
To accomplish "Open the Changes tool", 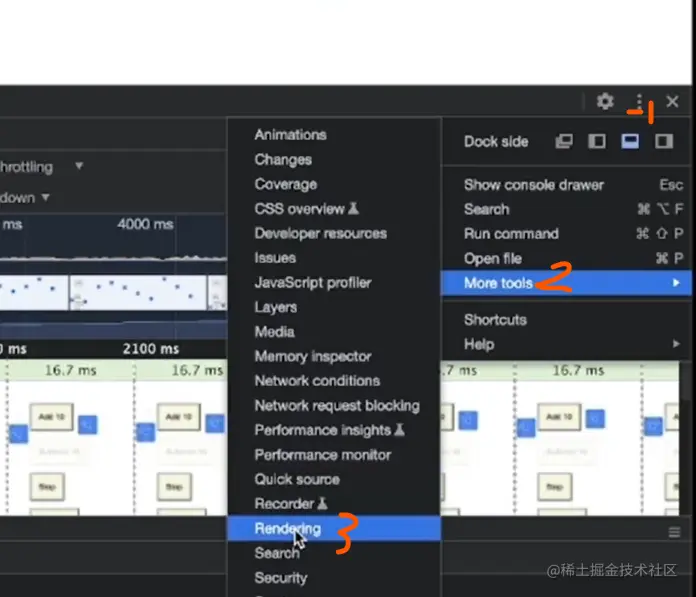I will pos(334,159).
